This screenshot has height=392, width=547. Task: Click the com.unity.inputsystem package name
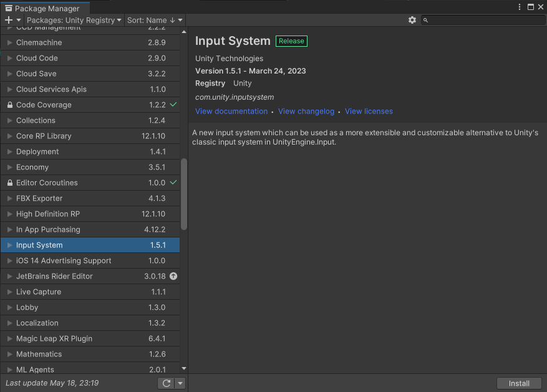coord(235,97)
